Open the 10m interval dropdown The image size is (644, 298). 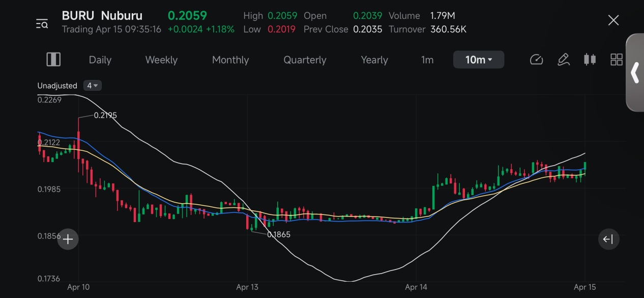[479, 60]
